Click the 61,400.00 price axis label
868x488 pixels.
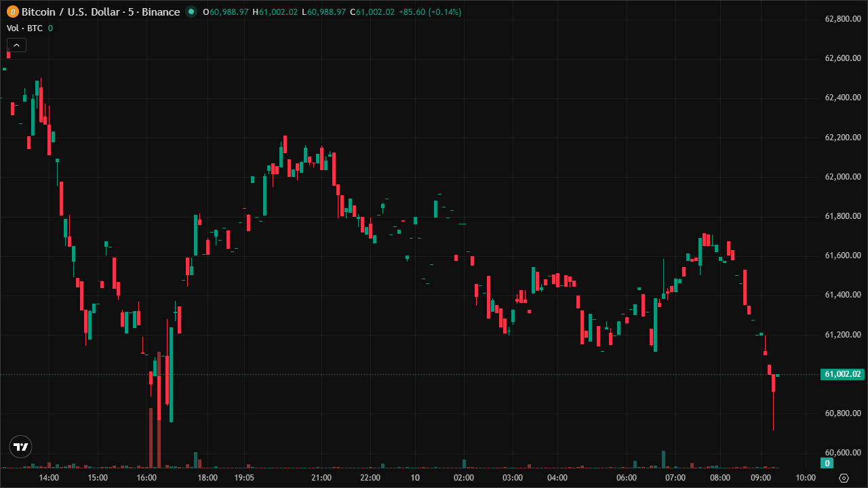point(843,295)
